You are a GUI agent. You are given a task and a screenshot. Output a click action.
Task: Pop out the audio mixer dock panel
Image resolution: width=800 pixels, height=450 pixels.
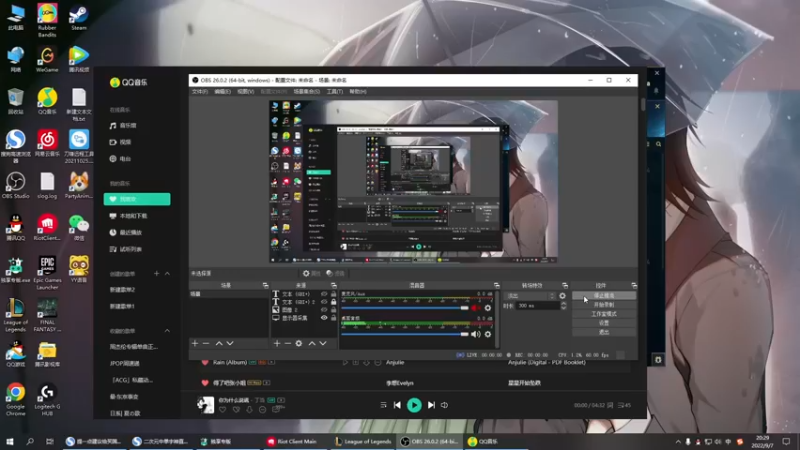pyautogui.click(x=496, y=286)
